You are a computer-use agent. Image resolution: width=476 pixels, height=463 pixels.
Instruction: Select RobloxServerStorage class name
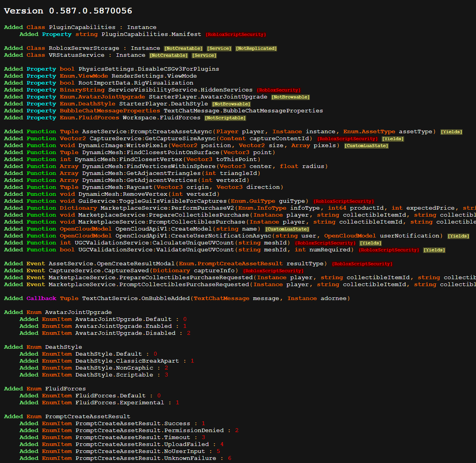pos(84,48)
